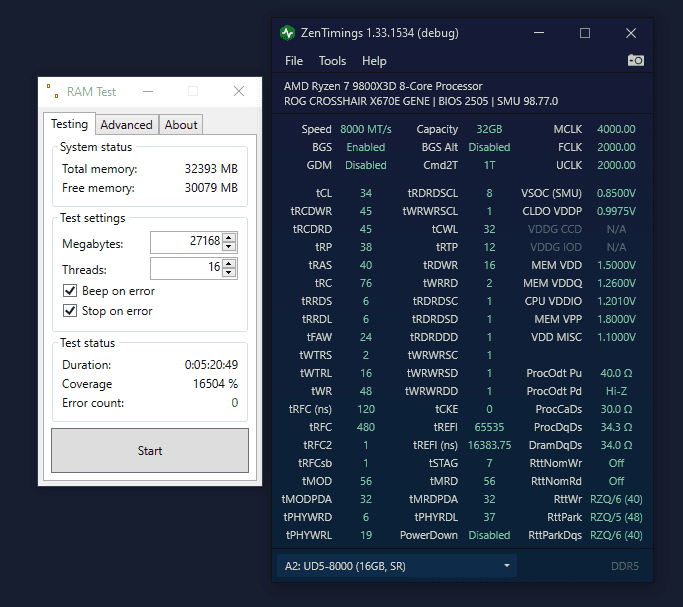The image size is (683, 607).
Task: Click the DDR5 label in ZenTimings footer
Action: [x=625, y=566]
